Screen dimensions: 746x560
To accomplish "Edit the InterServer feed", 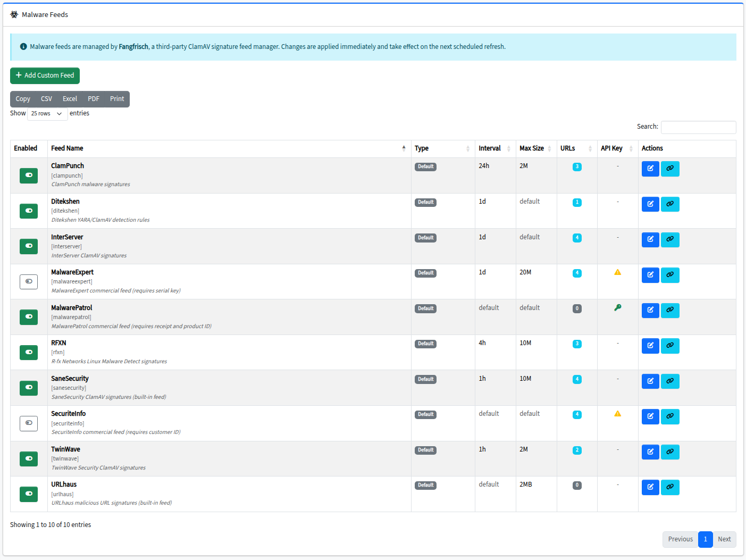I will click(x=650, y=240).
